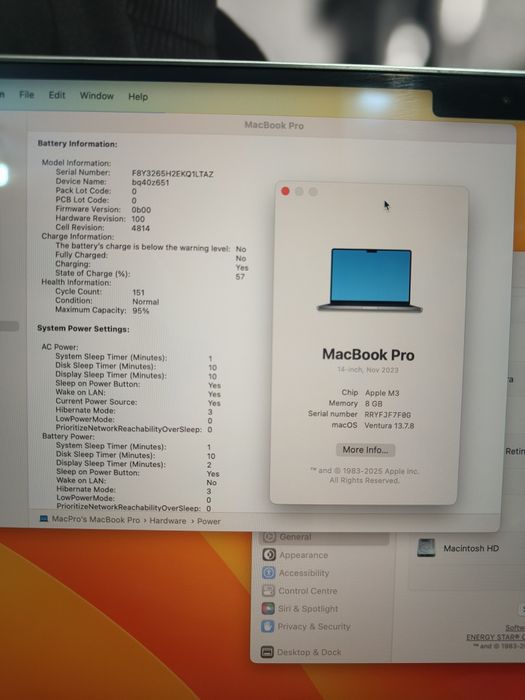Click Current Power Source row label
This screenshot has height=700, width=525.
96,402
